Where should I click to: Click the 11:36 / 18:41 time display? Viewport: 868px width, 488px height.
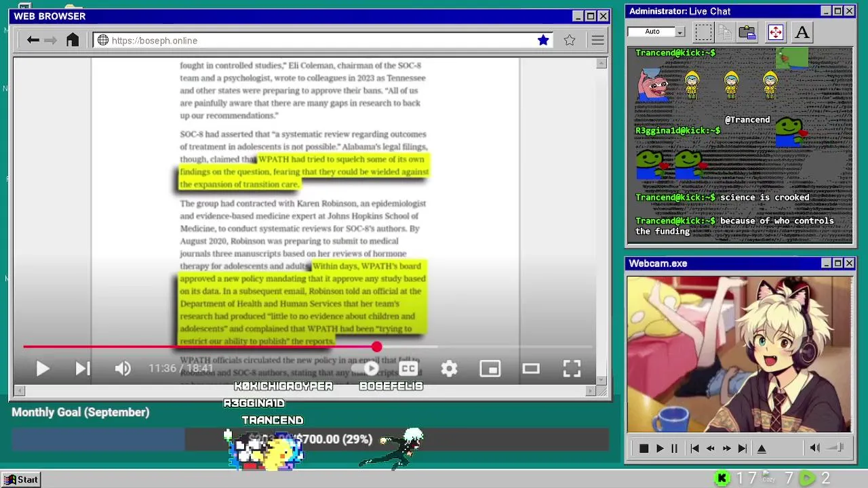point(181,369)
